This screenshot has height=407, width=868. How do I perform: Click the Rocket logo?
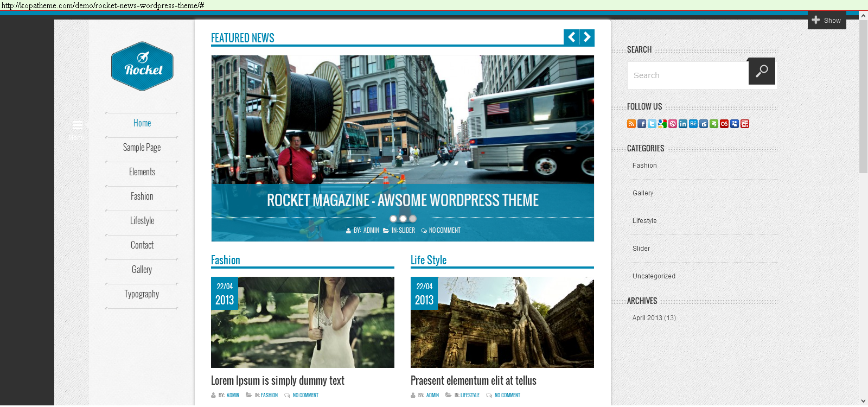(142, 66)
